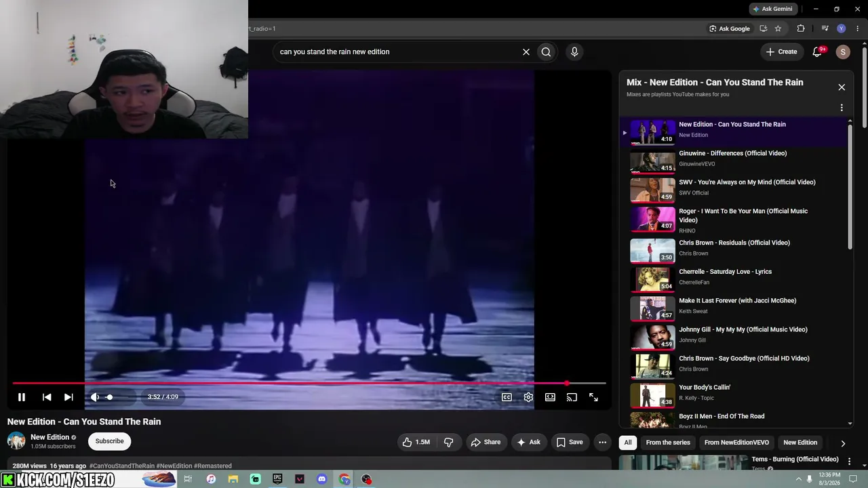Image resolution: width=868 pixels, height=488 pixels.
Task: Toggle closed captions on the video
Action: click(507, 397)
